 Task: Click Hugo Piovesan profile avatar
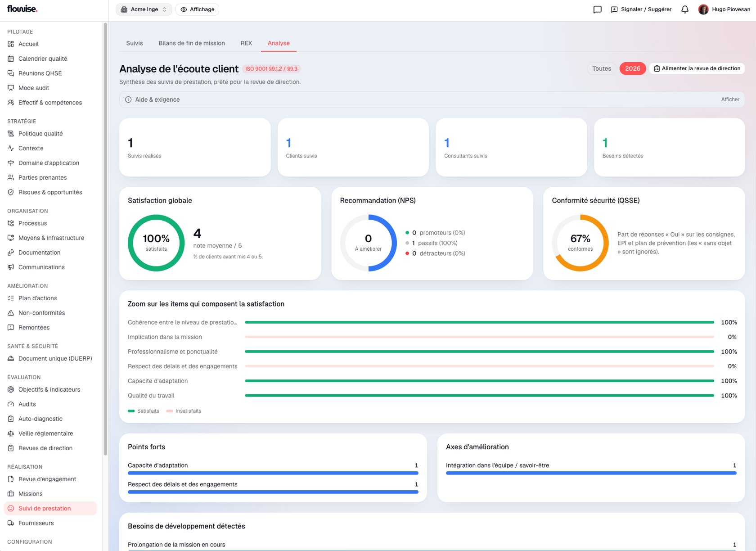(703, 9)
